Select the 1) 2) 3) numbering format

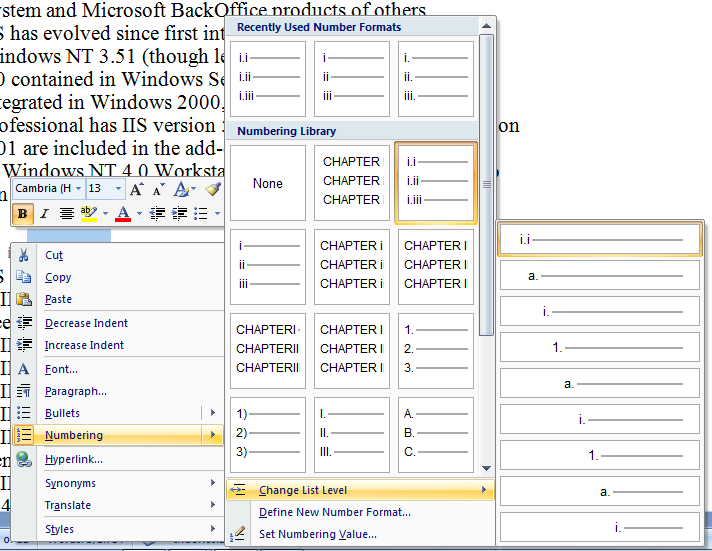[x=268, y=435]
